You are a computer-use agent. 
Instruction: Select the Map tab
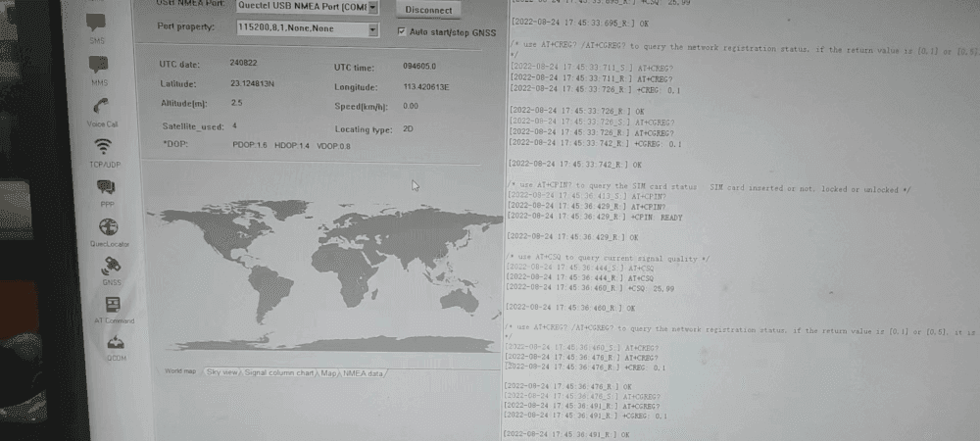tap(328, 373)
